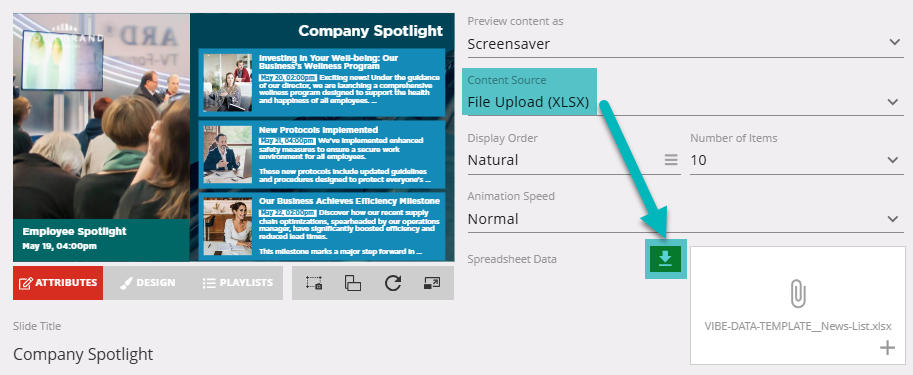Select the Display Order Natural field

[x=574, y=160]
